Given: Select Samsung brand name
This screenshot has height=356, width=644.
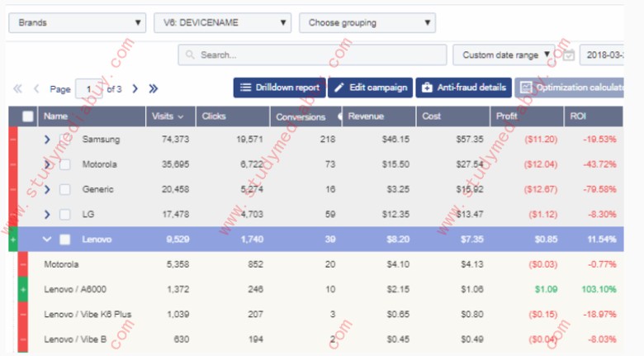Looking at the screenshot, I should coord(101,140).
